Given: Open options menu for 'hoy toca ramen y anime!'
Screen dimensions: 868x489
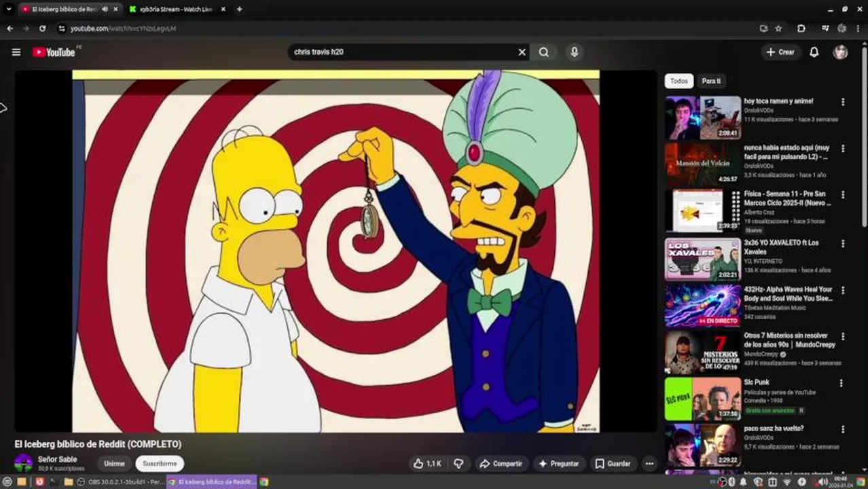Looking at the screenshot, I should click(x=843, y=102).
